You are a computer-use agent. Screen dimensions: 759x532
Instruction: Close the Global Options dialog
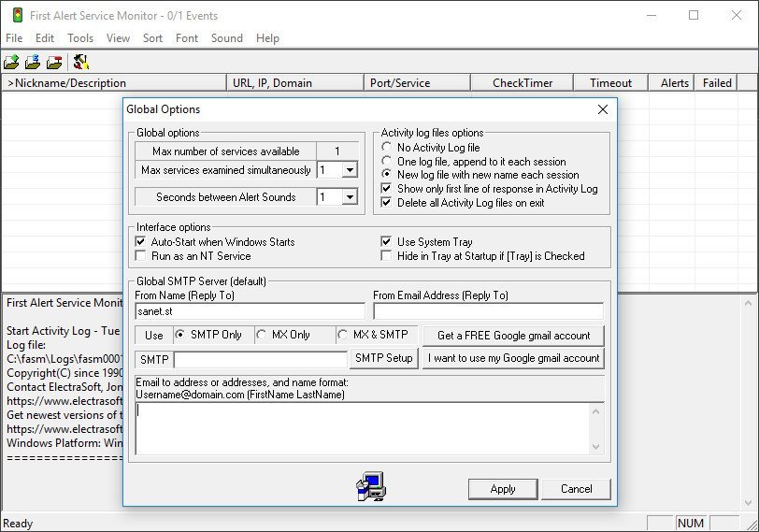(x=603, y=109)
